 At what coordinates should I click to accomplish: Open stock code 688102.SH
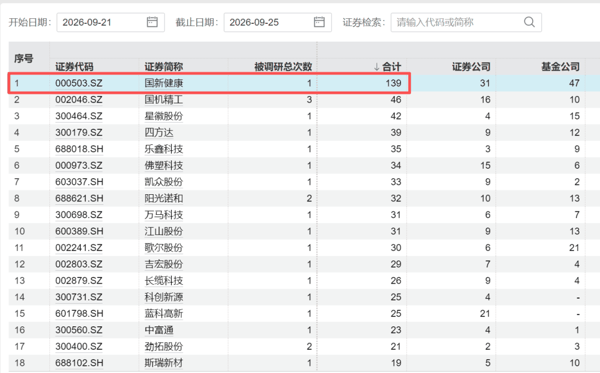coord(79,363)
